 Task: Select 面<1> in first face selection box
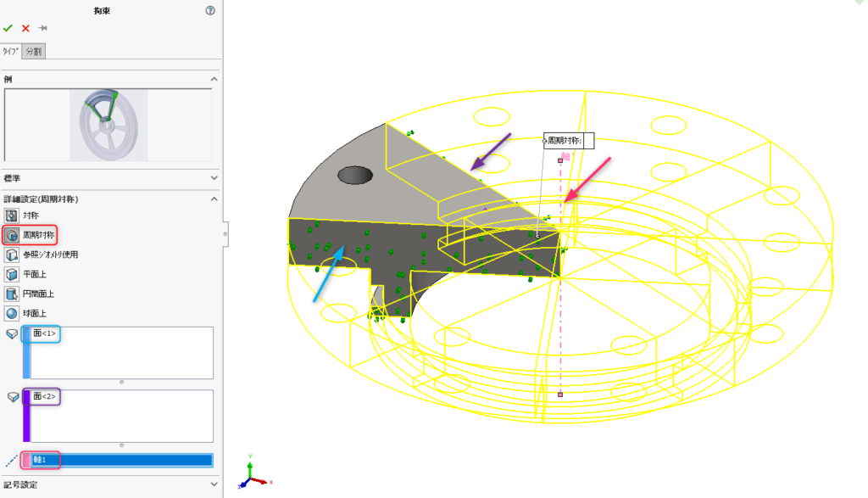click(x=44, y=334)
